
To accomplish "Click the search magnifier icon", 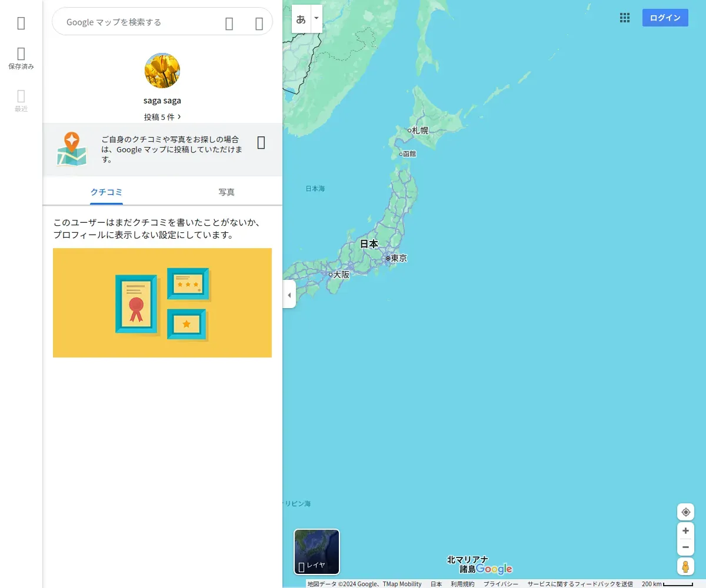I will pyautogui.click(x=229, y=24).
